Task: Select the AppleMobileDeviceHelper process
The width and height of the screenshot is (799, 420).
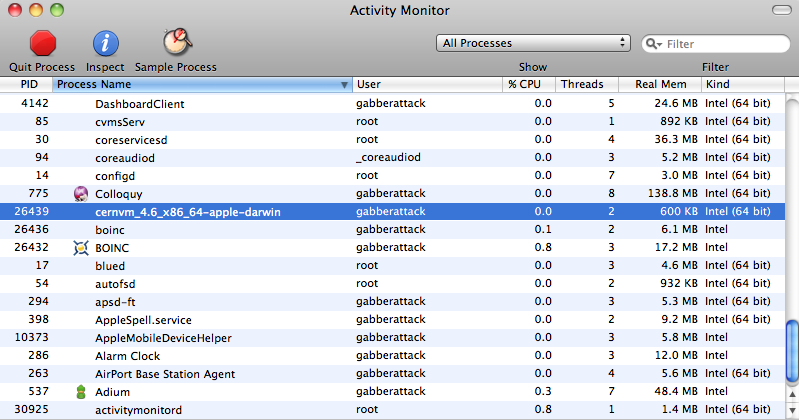Action: tap(163, 338)
